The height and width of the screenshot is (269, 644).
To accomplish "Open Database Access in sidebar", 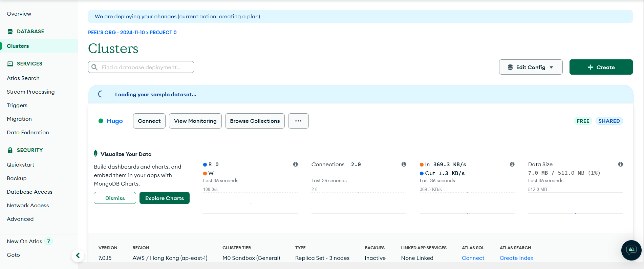I will click(29, 192).
